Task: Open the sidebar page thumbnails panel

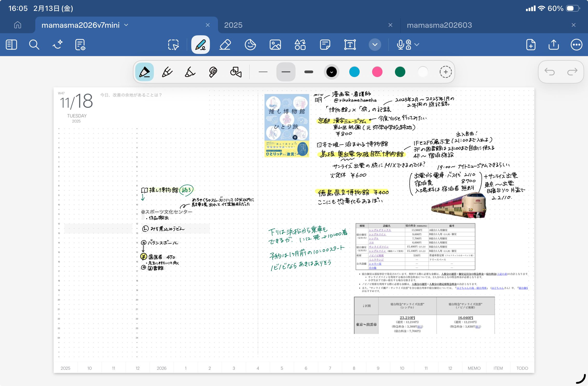Action: tap(11, 45)
